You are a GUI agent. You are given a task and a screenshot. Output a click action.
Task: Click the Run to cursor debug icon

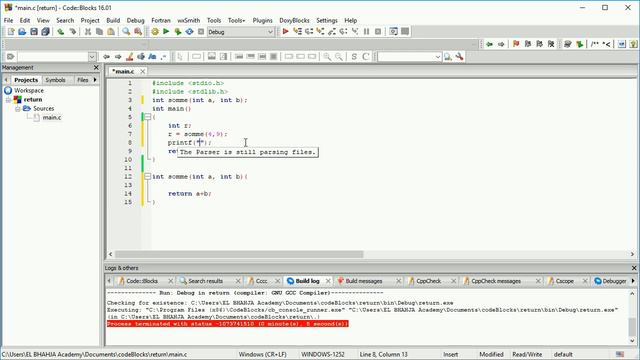click(x=297, y=32)
